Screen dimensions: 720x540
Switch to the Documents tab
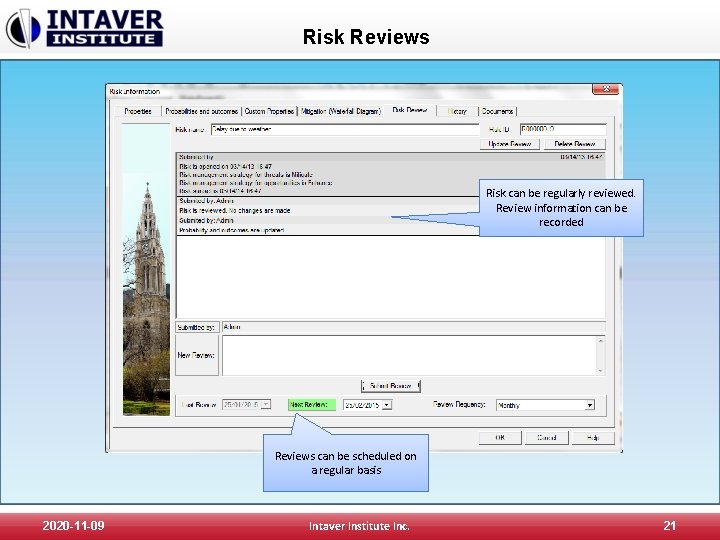[x=497, y=111]
